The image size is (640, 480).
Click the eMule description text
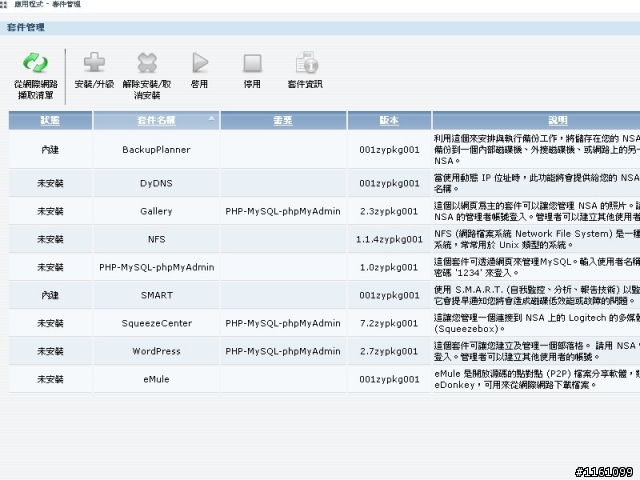[x=536, y=379]
